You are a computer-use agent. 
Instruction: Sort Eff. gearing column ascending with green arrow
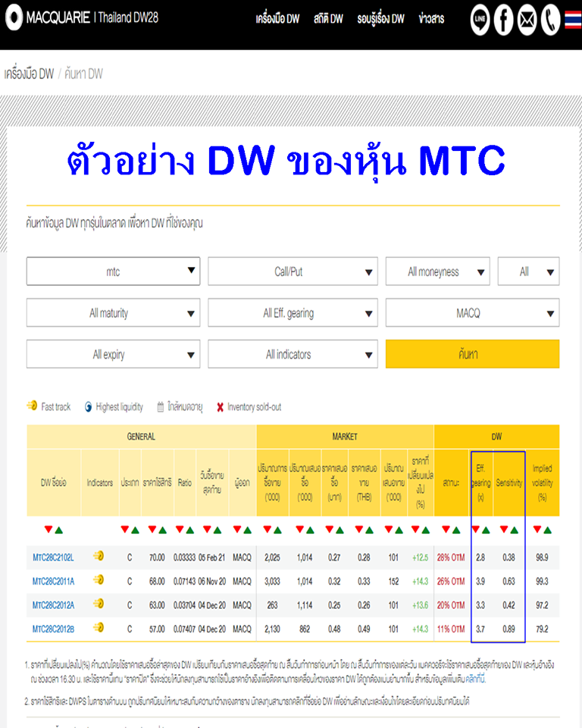click(486, 530)
